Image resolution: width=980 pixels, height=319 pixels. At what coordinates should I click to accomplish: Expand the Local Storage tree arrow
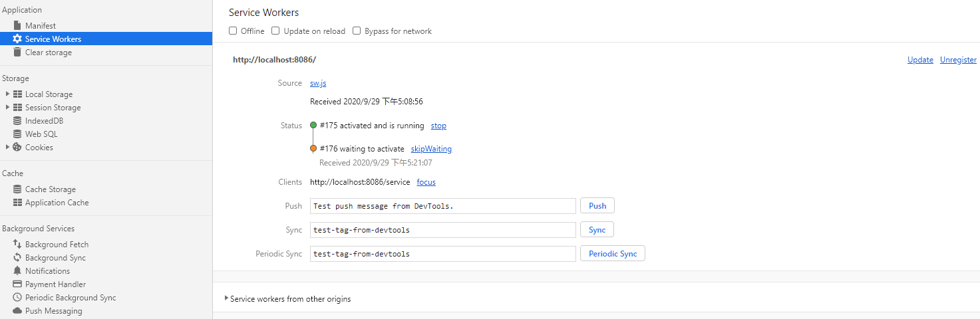click(x=7, y=94)
